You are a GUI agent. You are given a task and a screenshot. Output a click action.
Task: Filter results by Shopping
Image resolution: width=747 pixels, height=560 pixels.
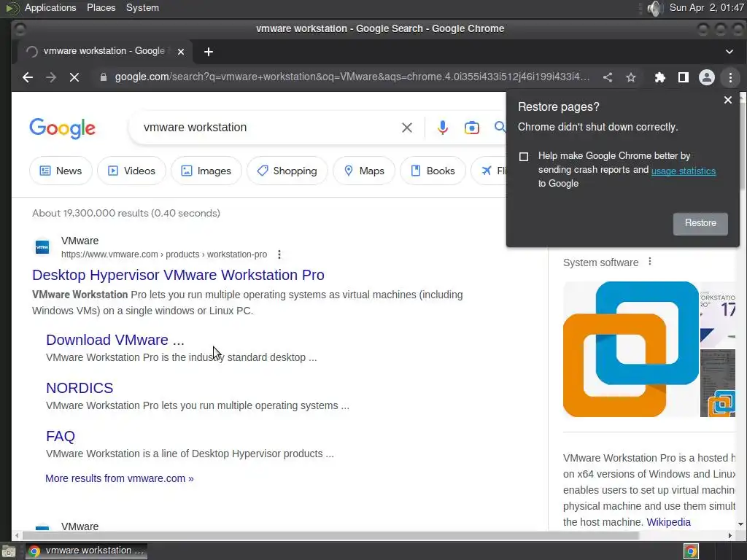(287, 171)
